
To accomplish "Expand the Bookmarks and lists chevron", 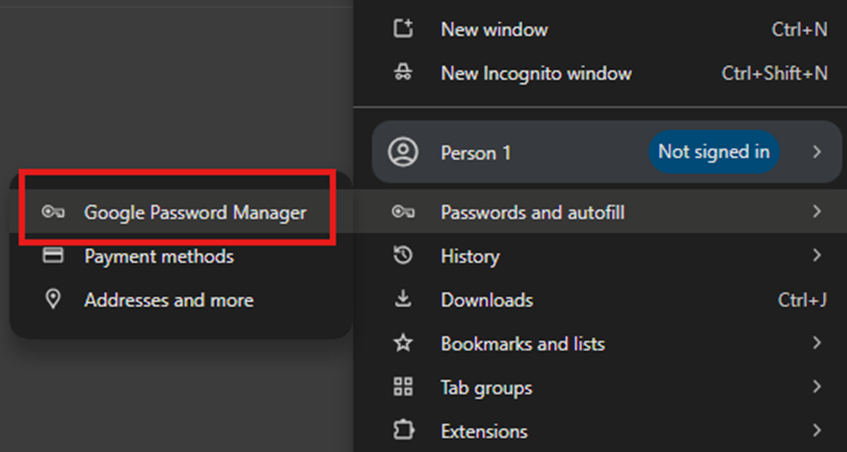I will point(817,343).
